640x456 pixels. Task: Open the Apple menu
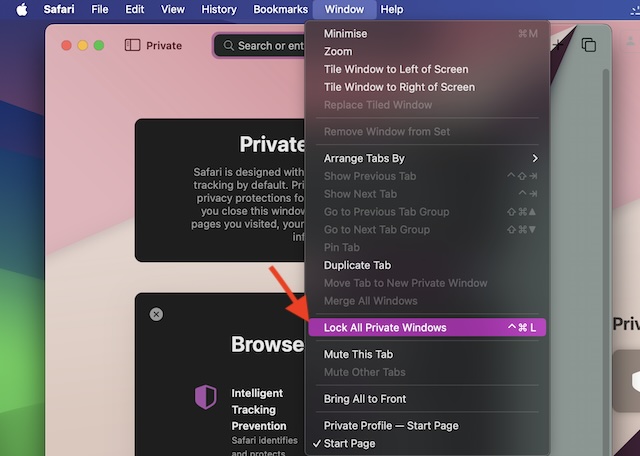pos(21,9)
